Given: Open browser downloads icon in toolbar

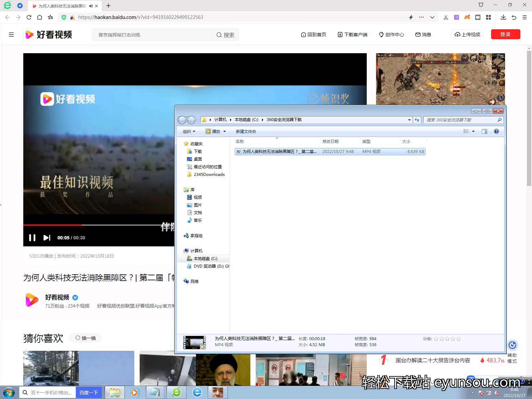Looking at the screenshot, I should (x=503, y=17).
